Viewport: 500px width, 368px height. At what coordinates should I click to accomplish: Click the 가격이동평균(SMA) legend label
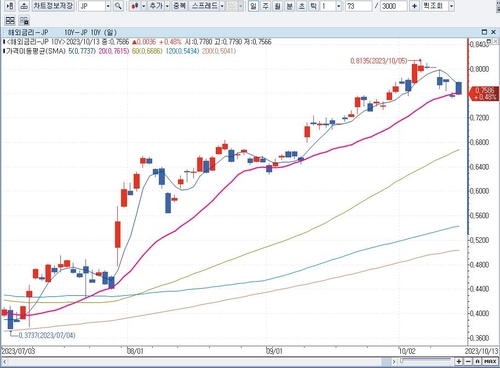[36, 51]
